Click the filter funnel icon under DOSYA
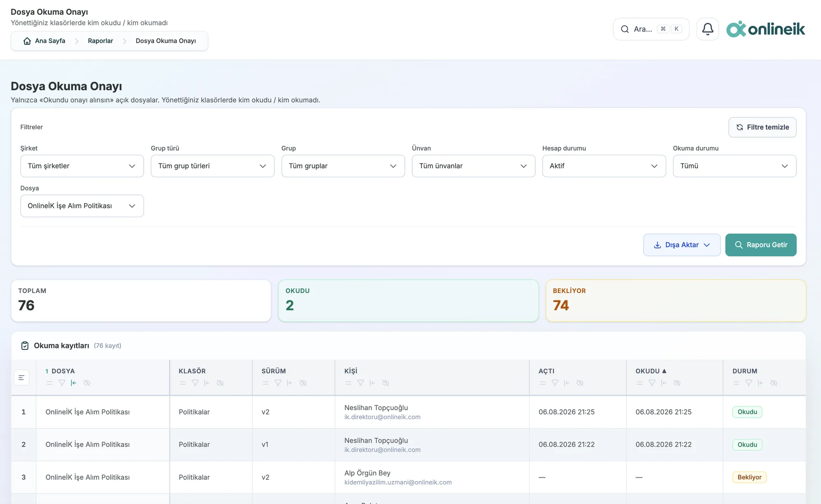This screenshot has height=504, width=821. coord(62,383)
